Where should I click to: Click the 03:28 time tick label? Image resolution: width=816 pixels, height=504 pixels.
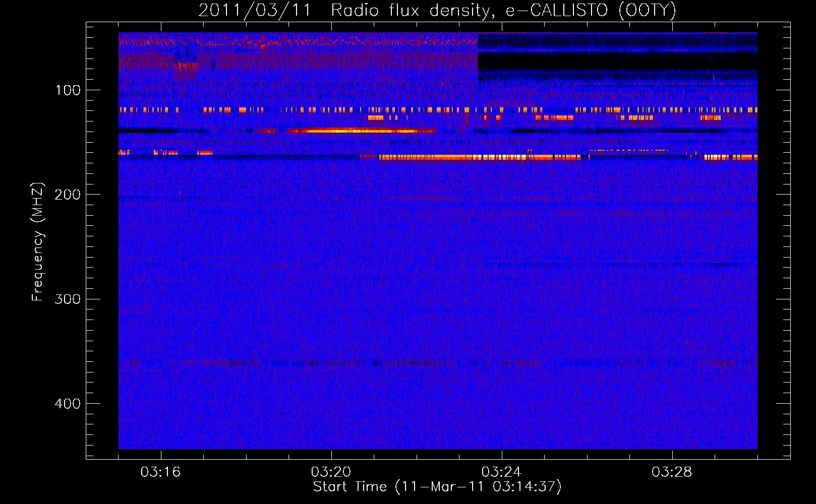pos(672,472)
